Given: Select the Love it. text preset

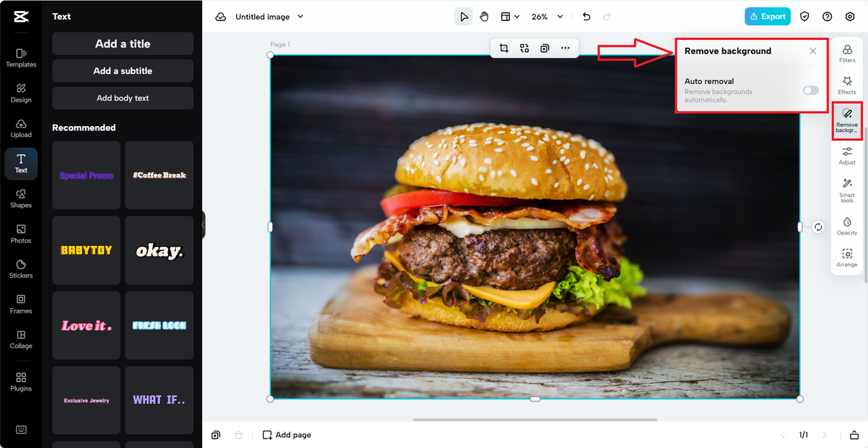Looking at the screenshot, I should pos(86,325).
